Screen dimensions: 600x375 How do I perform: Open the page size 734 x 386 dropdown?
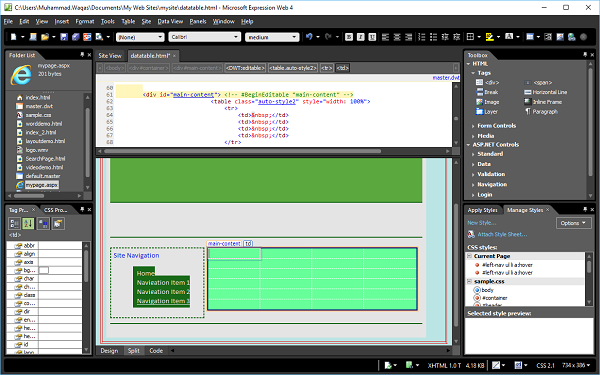coord(577,365)
